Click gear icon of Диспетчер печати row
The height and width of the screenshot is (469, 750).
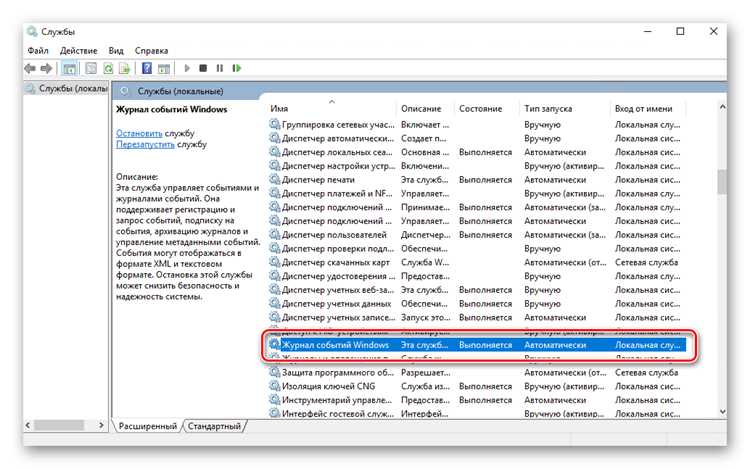(x=275, y=180)
